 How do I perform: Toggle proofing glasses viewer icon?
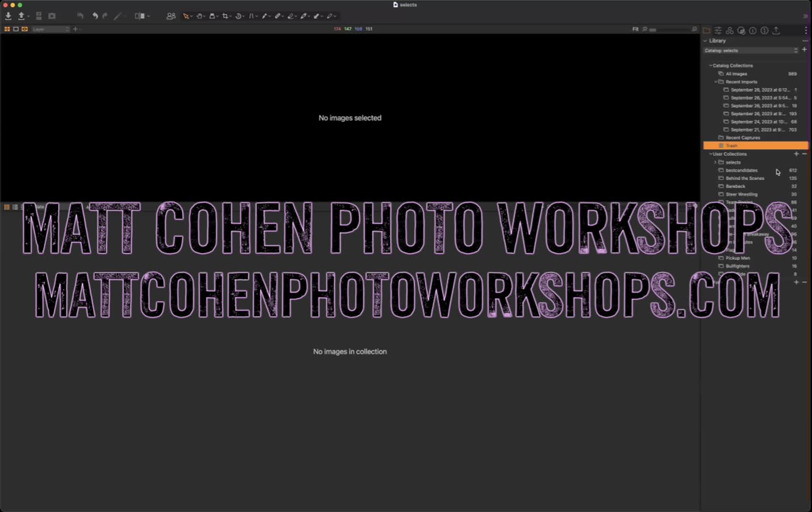coord(25,29)
